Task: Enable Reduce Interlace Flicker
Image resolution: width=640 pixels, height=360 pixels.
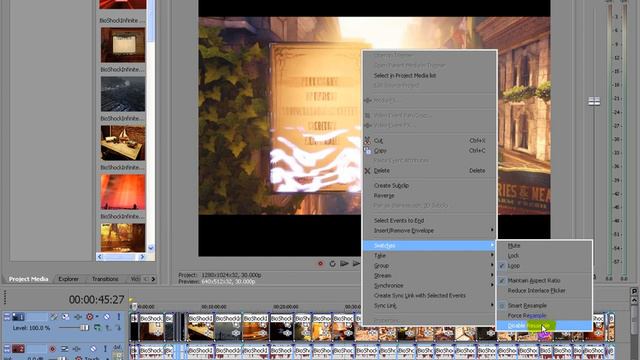Action: click(x=544, y=291)
